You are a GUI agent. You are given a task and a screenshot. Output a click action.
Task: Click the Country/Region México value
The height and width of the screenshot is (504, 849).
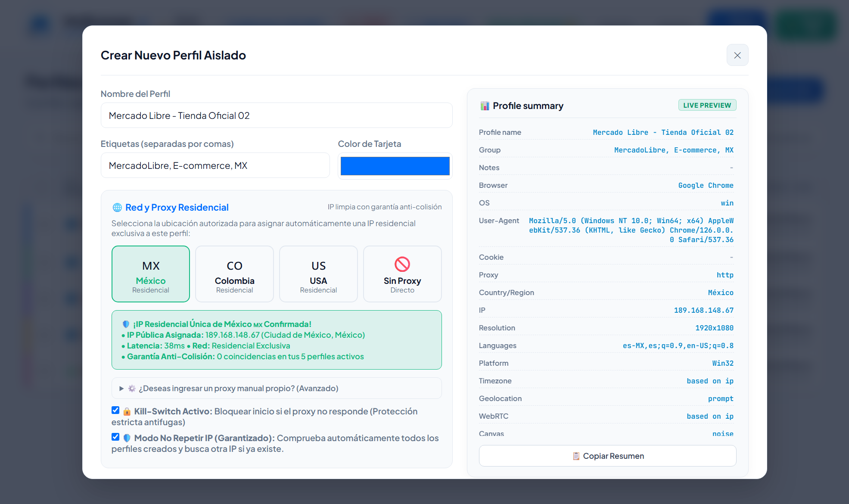(x=721, y=292)
